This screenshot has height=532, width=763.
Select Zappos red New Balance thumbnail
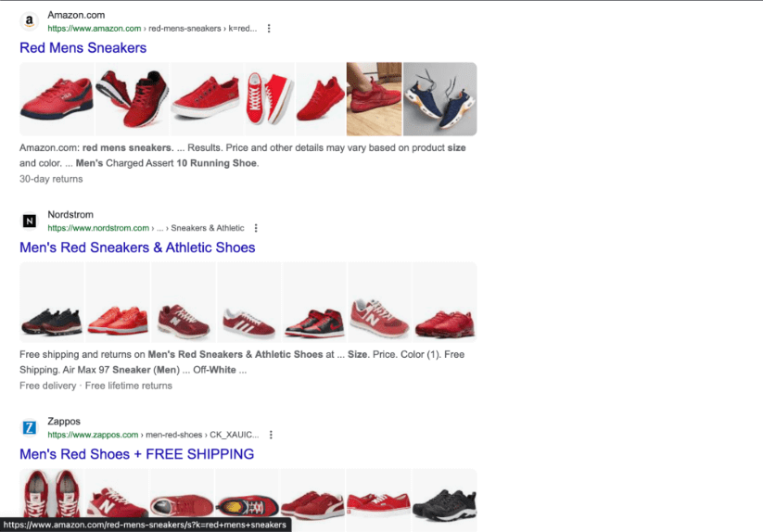(117, 500)
